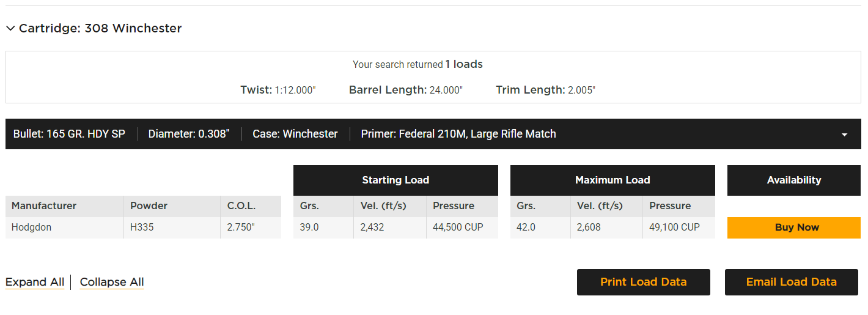The height and width of the screenshot is (315, 868).
Task: Click Print Load Data button
Action: tap(643, 282)
